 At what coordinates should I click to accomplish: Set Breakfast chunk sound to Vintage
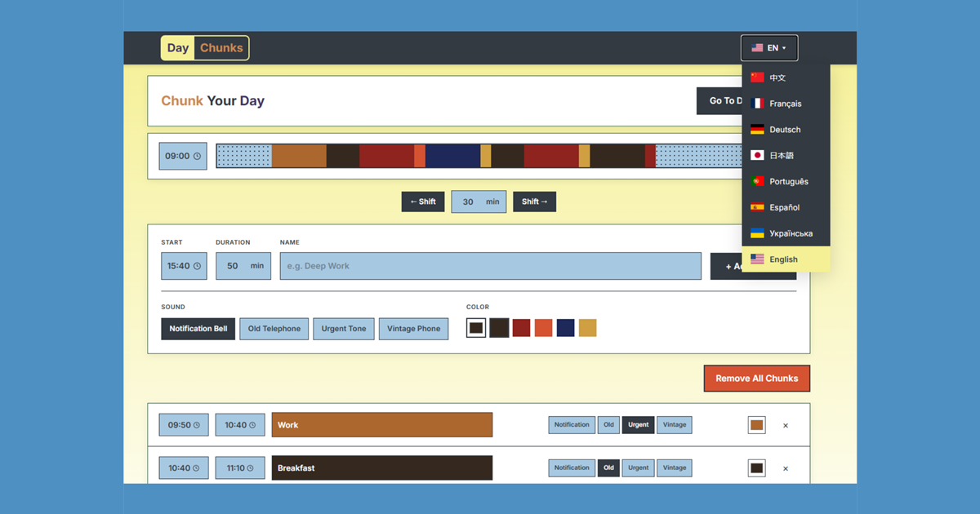(675, 468)
